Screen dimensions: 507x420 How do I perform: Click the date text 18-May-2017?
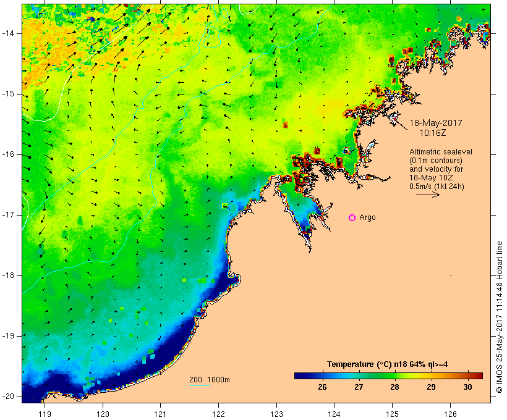coord(436,123)
